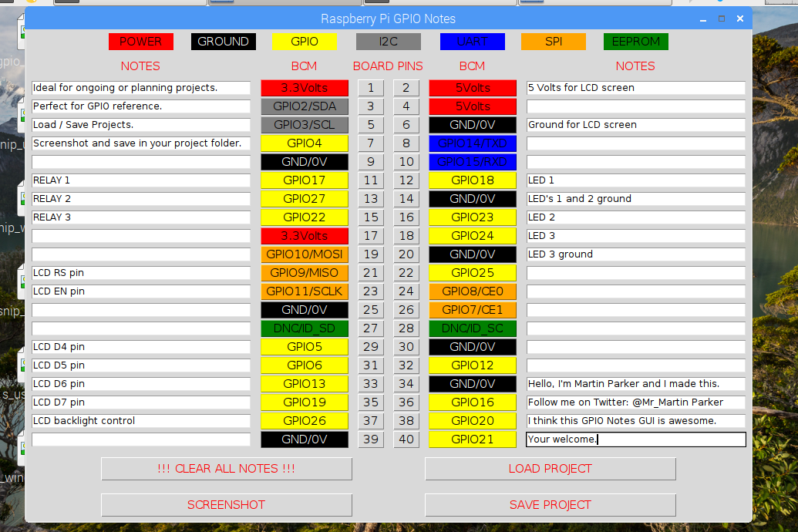Click board pin number 7
Screen dimensions: 798x532
pos(371,143)
